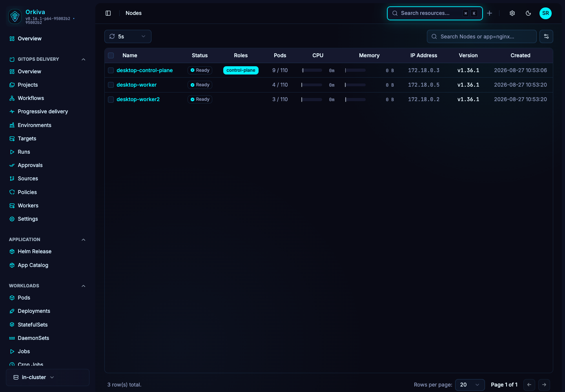565x392 pixels.
Task: Open the settings gear in top bar
Action: tap(512, 13)
